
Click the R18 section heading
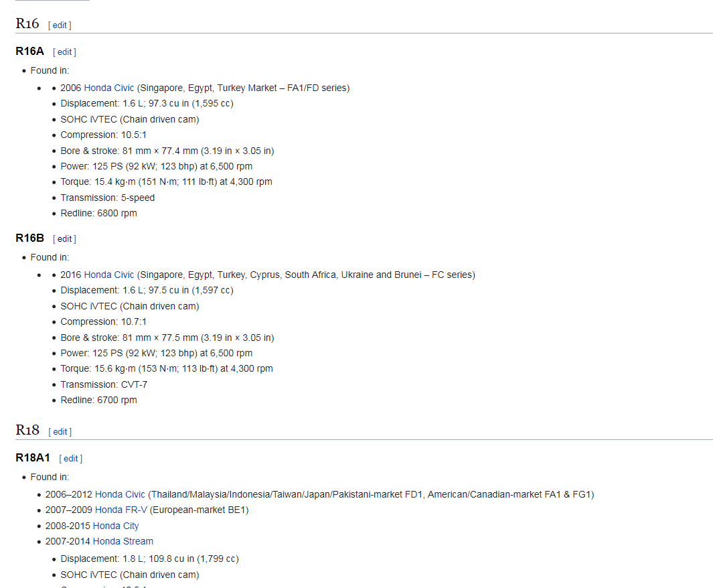(x=27, y=430)
